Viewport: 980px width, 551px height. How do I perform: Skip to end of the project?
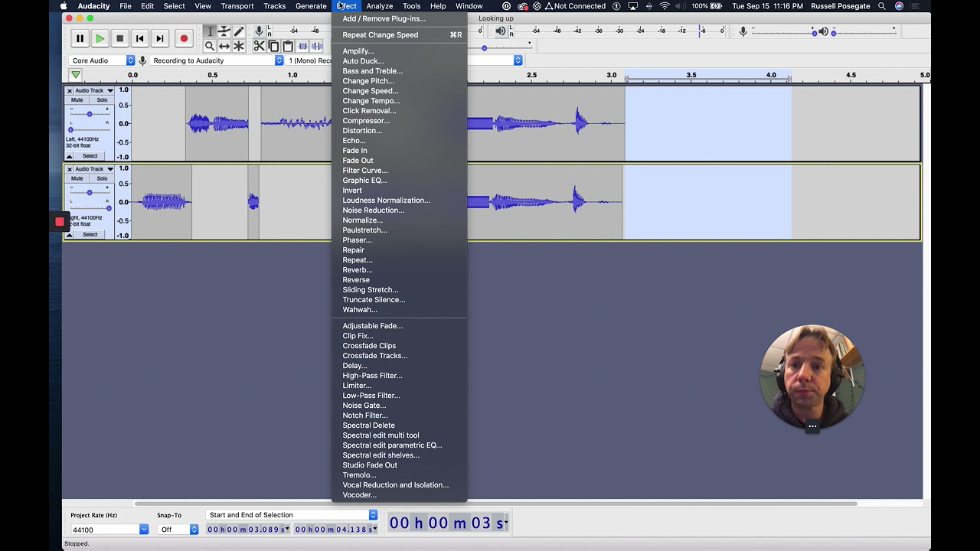click(159, 38)
